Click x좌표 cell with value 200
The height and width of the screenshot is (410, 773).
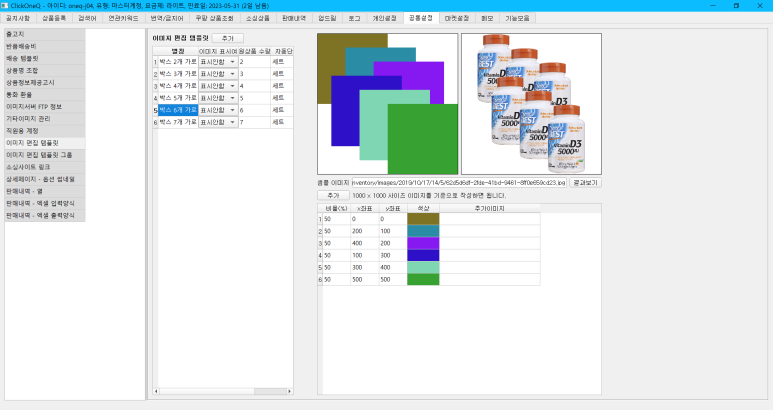(x=364, y=231)
